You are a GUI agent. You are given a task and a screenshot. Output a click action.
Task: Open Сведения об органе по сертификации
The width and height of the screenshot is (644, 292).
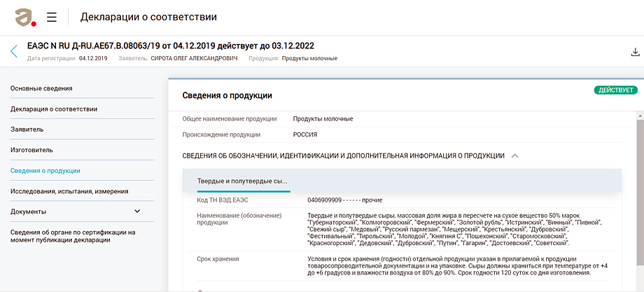click(73, 235)
